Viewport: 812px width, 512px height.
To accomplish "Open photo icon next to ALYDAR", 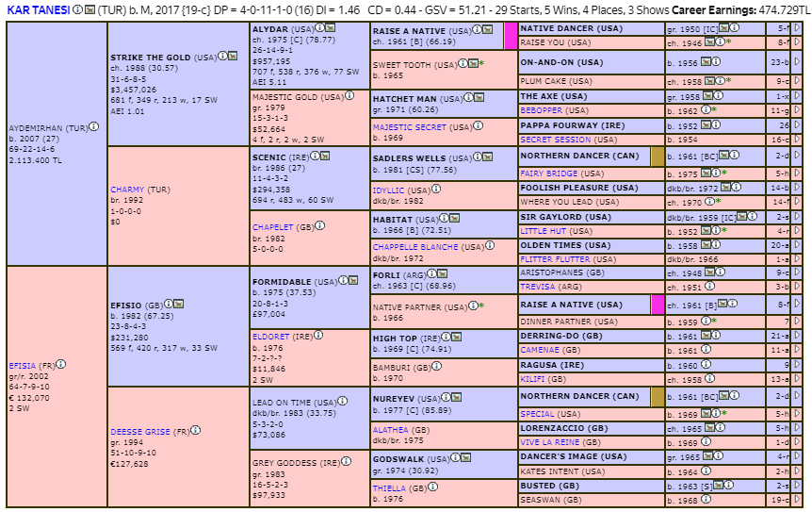I will [x=330, y=27].
